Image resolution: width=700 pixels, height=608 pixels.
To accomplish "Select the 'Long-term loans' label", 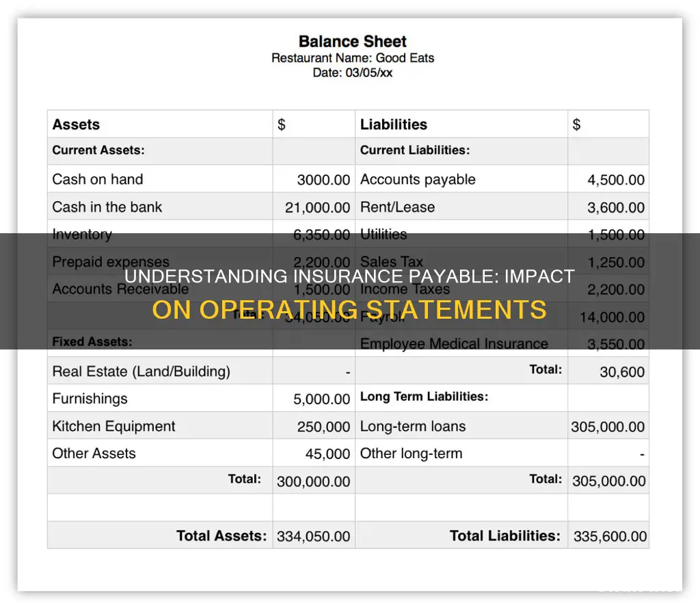I will click(412, 426).
